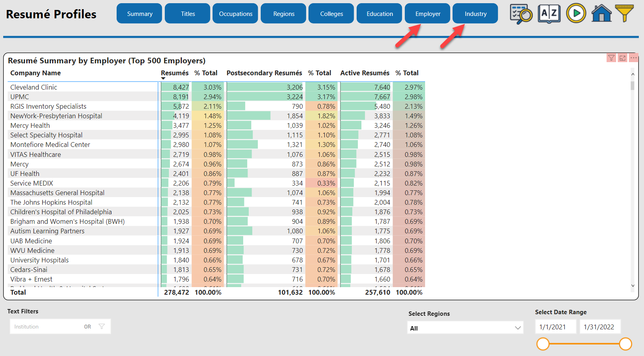Select the UF Health row

(217, 174)
